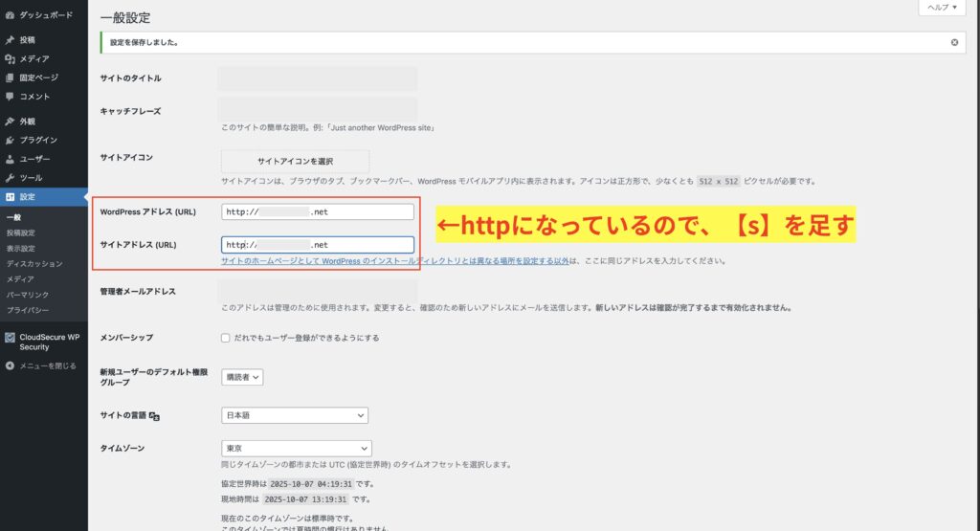Click the Pages icon in sidebar

10,77
